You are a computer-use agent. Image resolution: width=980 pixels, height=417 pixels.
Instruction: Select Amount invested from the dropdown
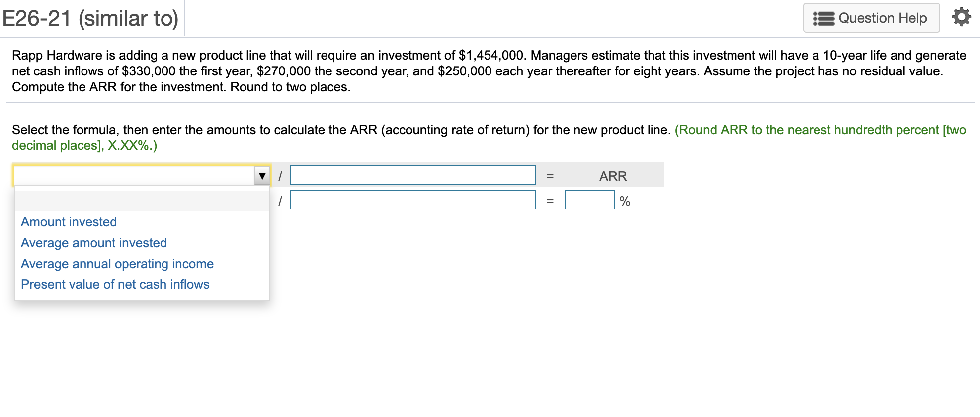tap(68, 222)
